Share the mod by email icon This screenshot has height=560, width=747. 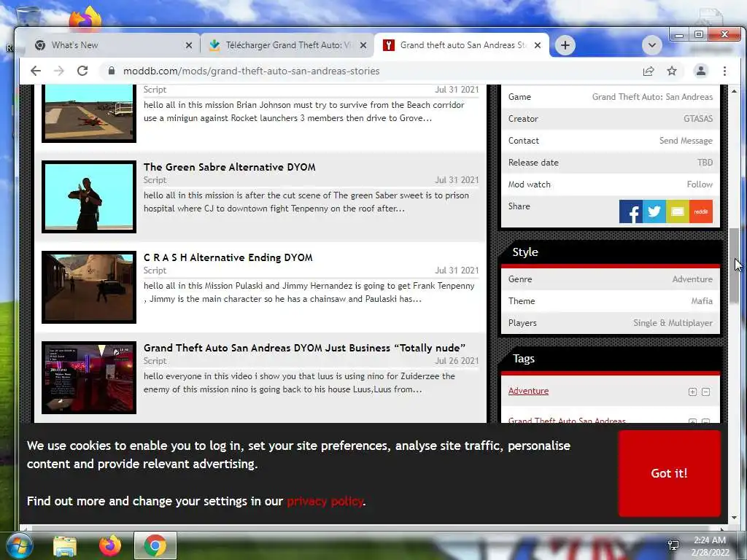pos(678,211)
